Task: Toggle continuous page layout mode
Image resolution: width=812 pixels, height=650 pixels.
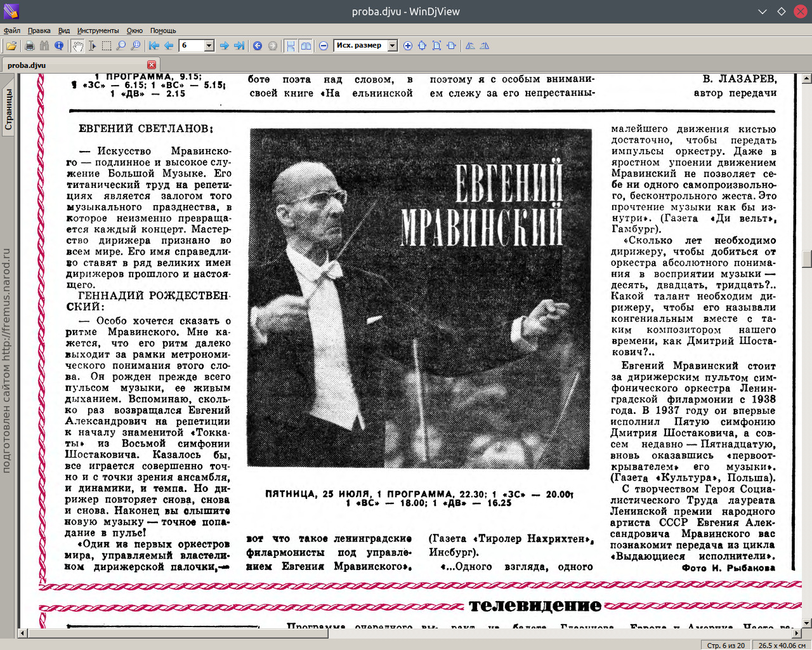Action: pyautogui.click(x=291, y=46)
